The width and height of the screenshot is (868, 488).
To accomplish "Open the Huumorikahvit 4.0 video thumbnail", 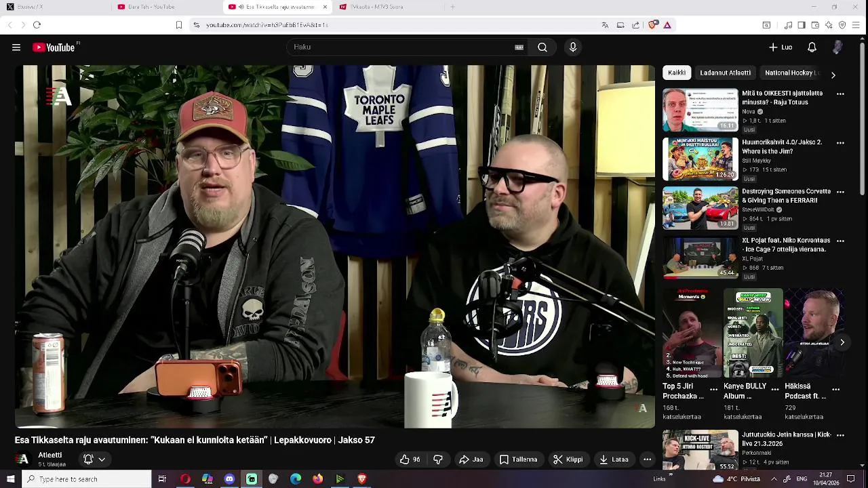I will click(701, 159).
